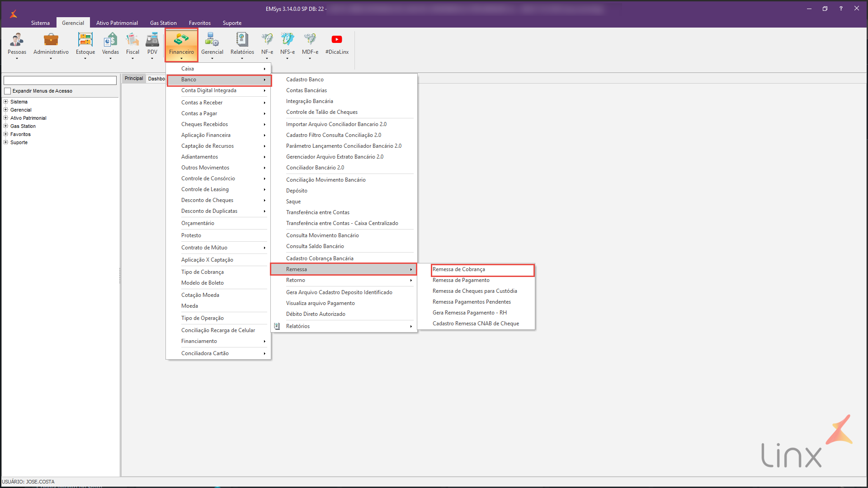
Task: Select the Principal tab
Action: 134,78
